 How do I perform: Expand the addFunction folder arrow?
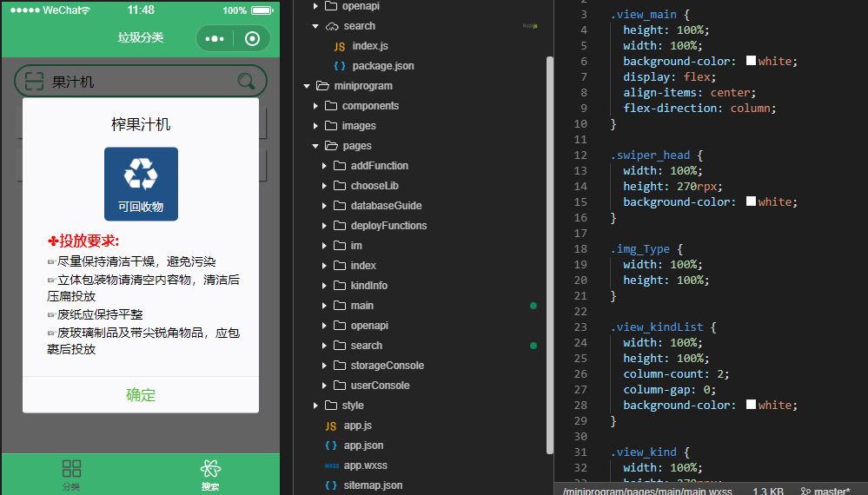(324, 165)
